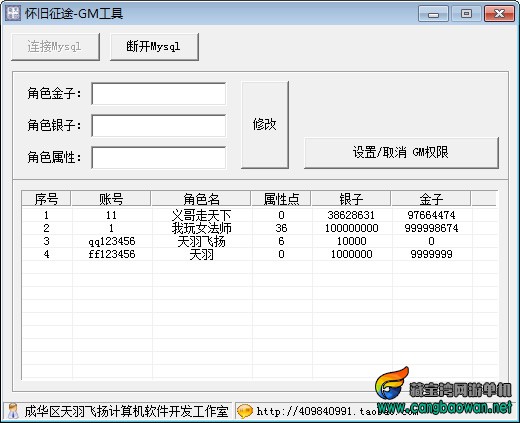
Task: Sort by the 金子 column header
Action: point(431,199)
